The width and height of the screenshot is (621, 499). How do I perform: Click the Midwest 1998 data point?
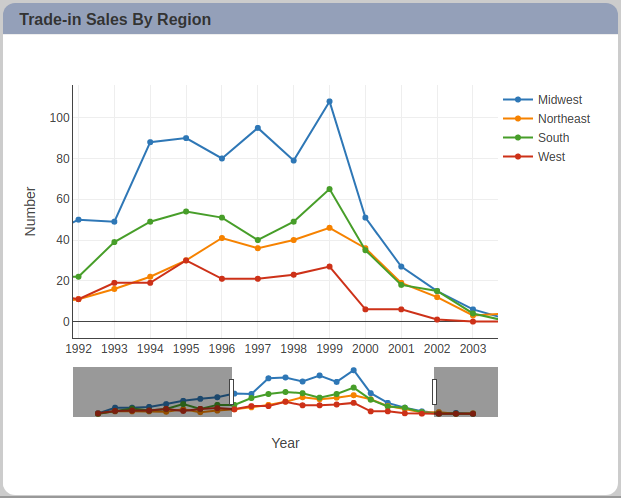point(293,160)
